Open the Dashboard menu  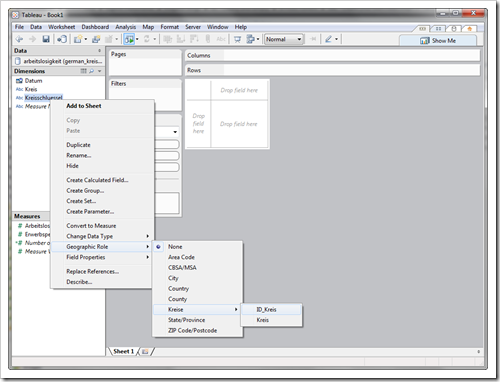(95, 27)
